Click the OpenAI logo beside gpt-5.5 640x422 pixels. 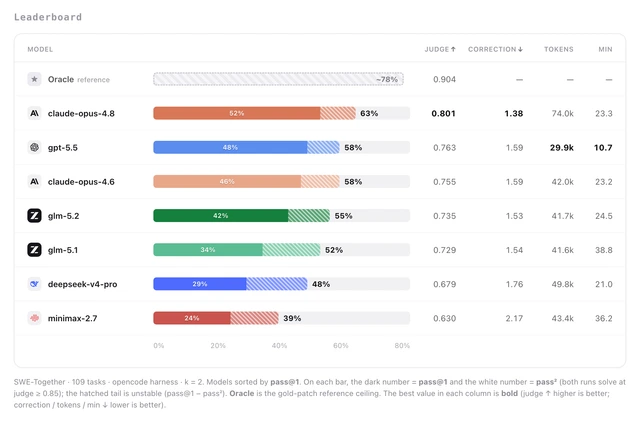tap(34, 147)
